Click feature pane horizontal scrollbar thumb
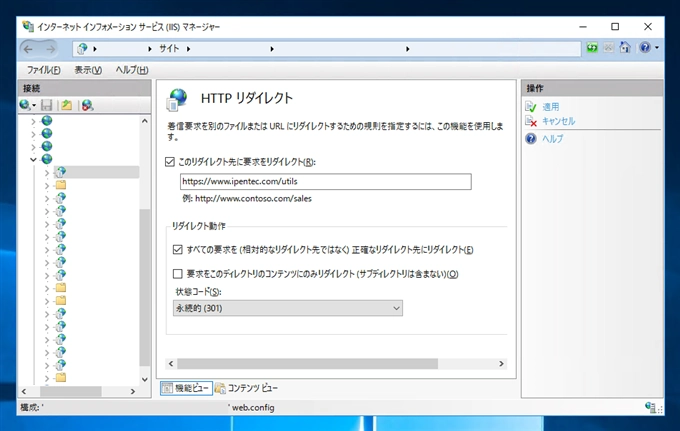This screenshot has height=431, width=680. pyautogui.click(x=307, y=363)
